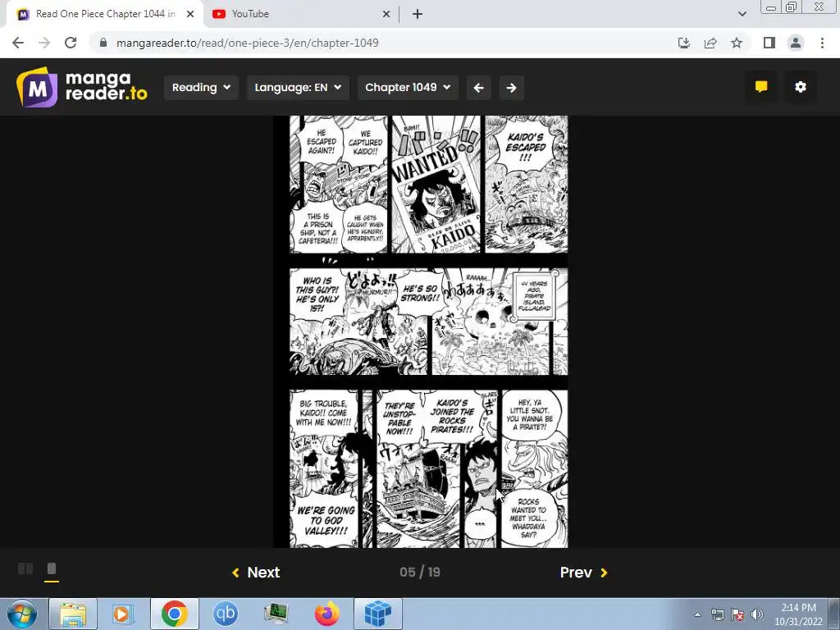The image size is (840, 630).
Task: Click the address bar URL
Action: pyautogui.click(x=248, y=43)
